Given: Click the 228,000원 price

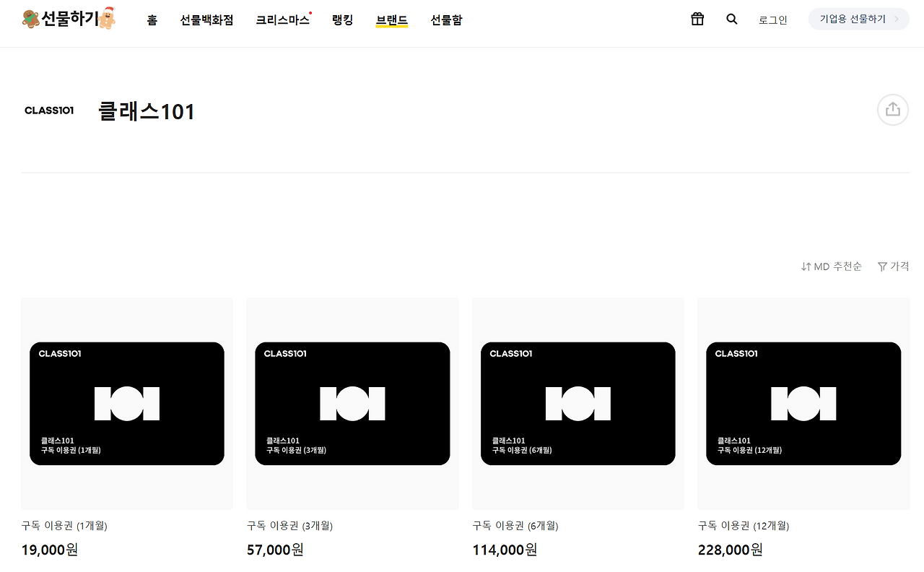Looking at the screenshot, I should [x=731, y=550].
